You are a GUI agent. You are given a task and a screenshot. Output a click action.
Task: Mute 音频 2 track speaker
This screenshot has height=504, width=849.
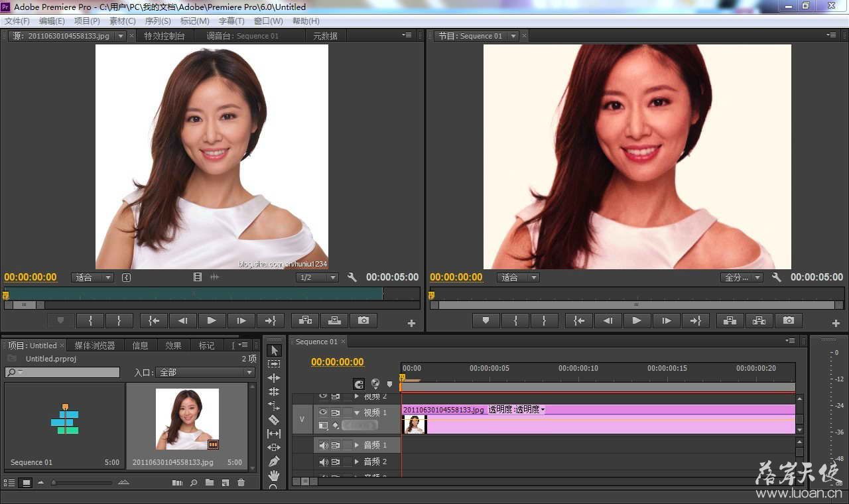[x=324, y=462]
